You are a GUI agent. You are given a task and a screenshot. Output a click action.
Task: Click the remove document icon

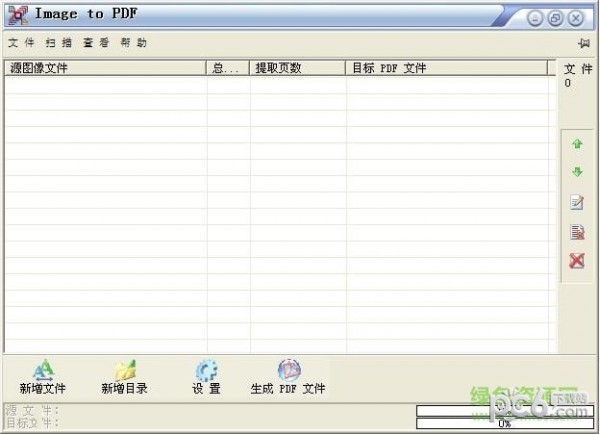577,232
